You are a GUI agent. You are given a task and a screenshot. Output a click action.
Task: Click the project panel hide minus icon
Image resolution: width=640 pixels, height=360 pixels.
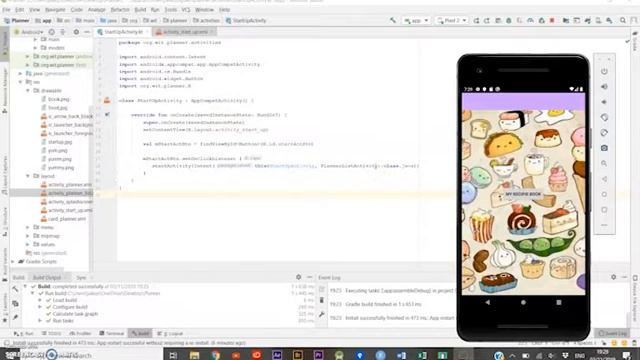pyautogui.click(x=87, y=32)
